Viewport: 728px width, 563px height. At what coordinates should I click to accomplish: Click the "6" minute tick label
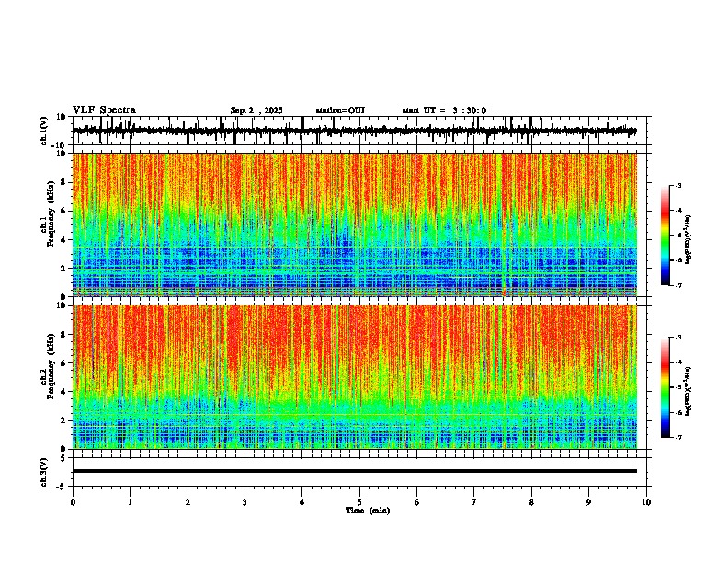[417, 502]
